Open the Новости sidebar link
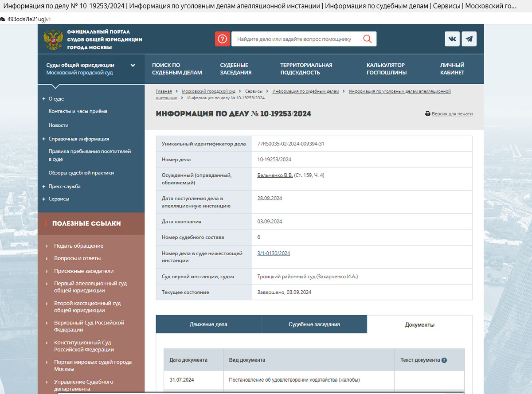The width and height of the screenshot is (532, 394). [59, 125]
